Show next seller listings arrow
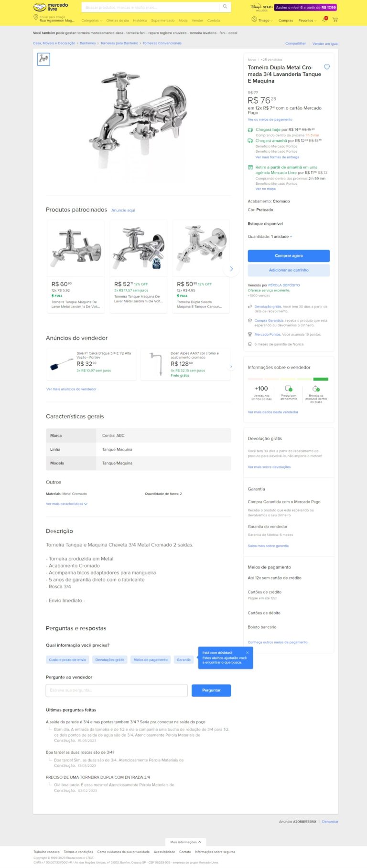The width and height of the screenshot is (367, 868). pyautogui.click(x=231, y=367)
